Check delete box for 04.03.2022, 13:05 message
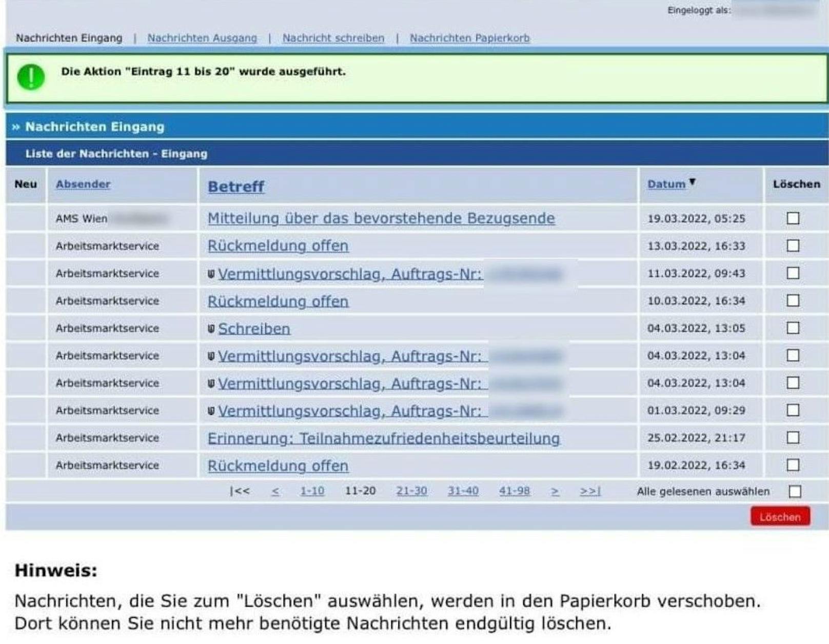 tap(793, 328)
